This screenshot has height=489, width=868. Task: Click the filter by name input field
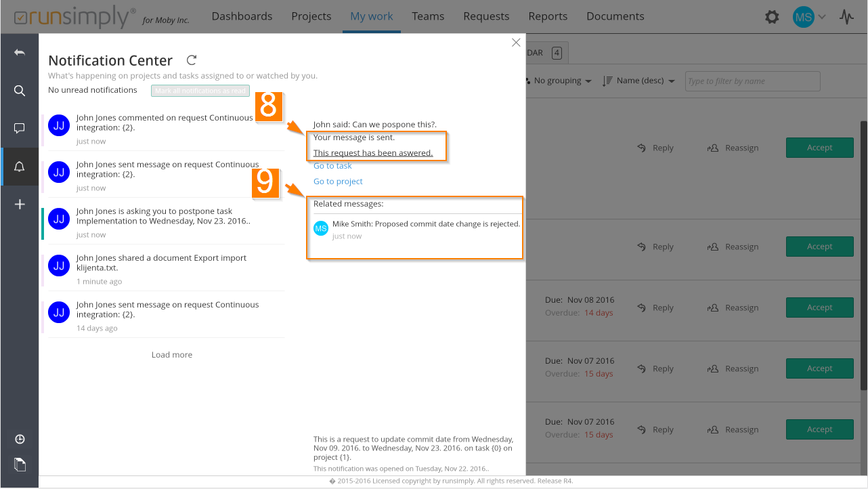point(752,81)
